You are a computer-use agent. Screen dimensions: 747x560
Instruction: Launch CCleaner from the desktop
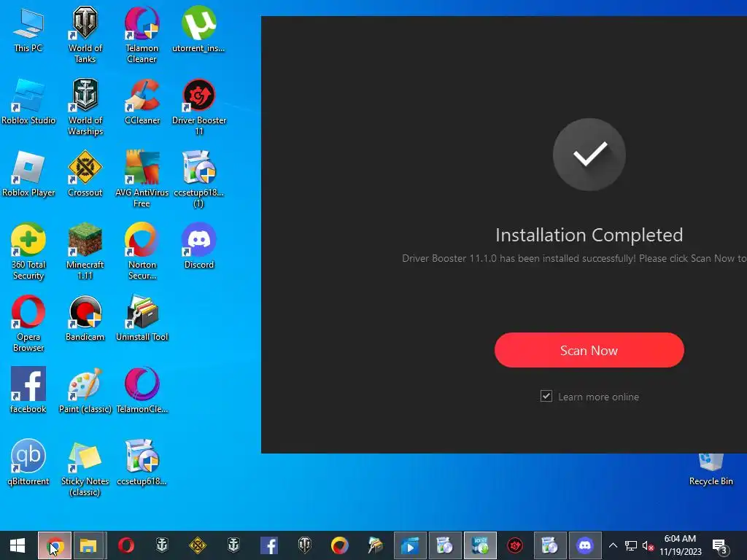click(142, 102)
